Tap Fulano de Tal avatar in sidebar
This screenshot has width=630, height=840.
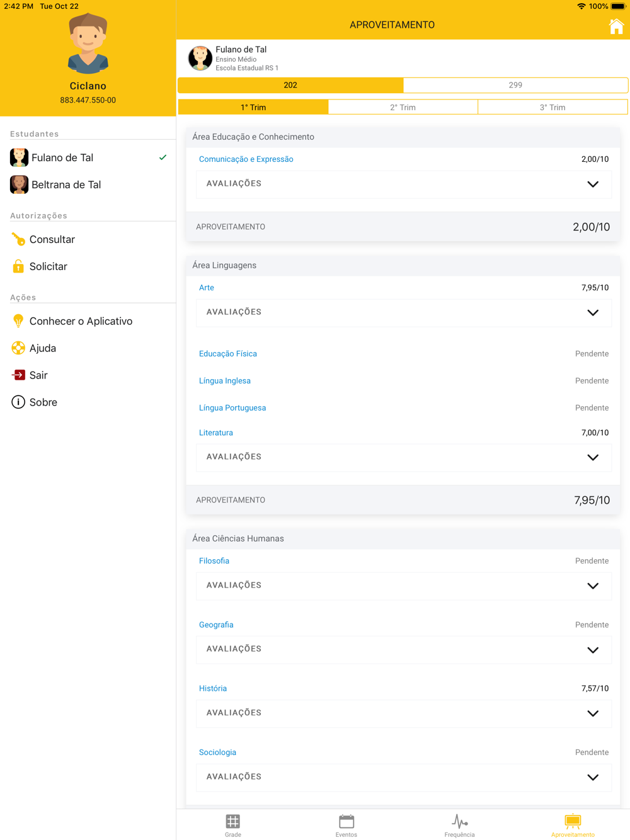pos(19,157)
